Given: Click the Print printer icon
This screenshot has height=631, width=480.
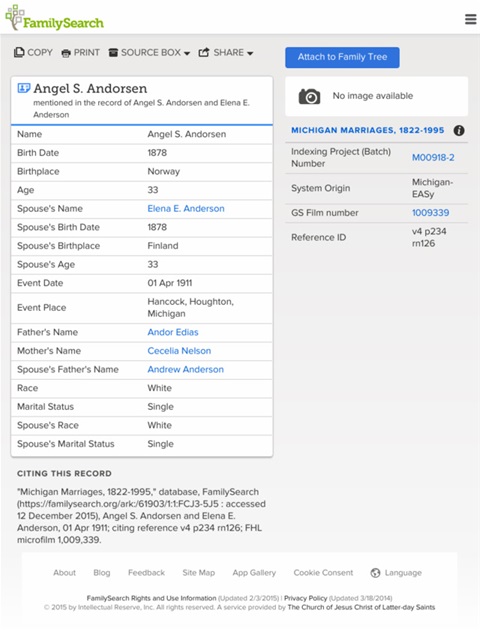Looking at the screenshot, I should [66, 53].
